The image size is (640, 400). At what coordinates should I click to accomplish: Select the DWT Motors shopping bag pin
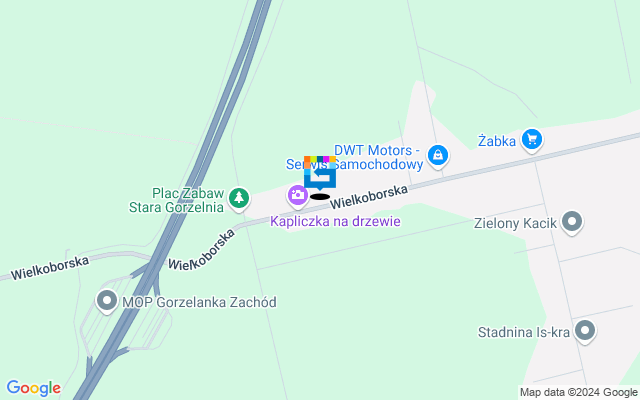(438, 157)
